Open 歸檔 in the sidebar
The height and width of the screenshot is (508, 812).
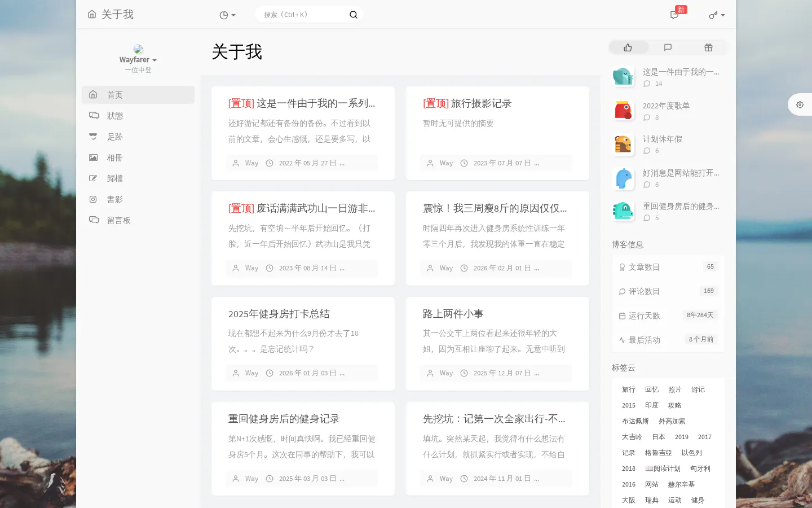[x=138, y=178]
